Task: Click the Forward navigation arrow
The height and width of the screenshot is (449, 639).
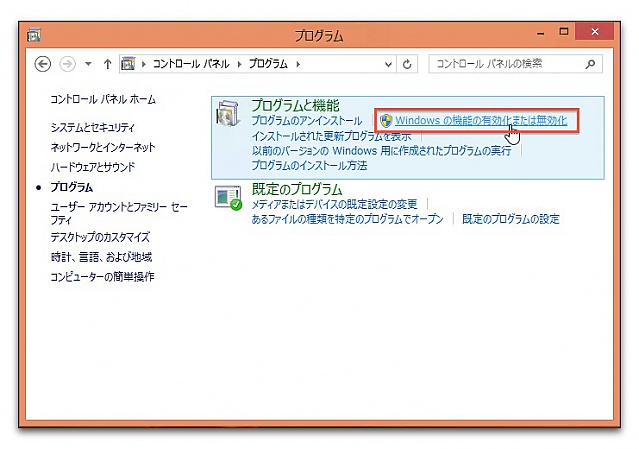Action: 68,64
